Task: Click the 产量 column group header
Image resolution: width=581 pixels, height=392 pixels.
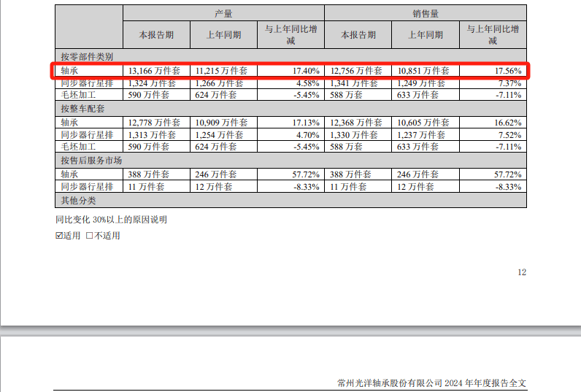Action: click(x=223, y=14)
